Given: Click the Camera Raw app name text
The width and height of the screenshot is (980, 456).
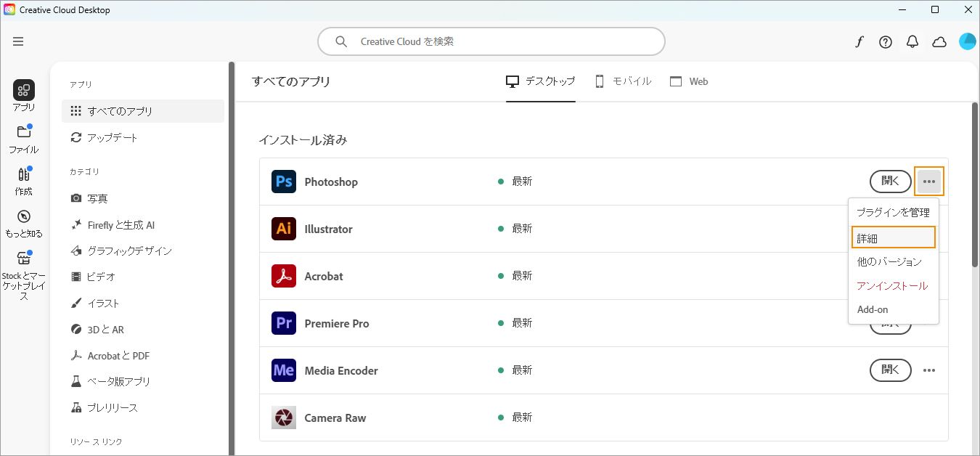Looking at the screenshot, I should pyautogui.click(x=335, y=418).
